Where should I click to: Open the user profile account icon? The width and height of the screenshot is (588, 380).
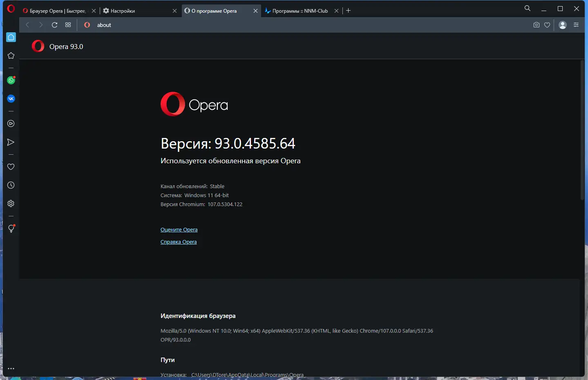[x=563, y=25]
